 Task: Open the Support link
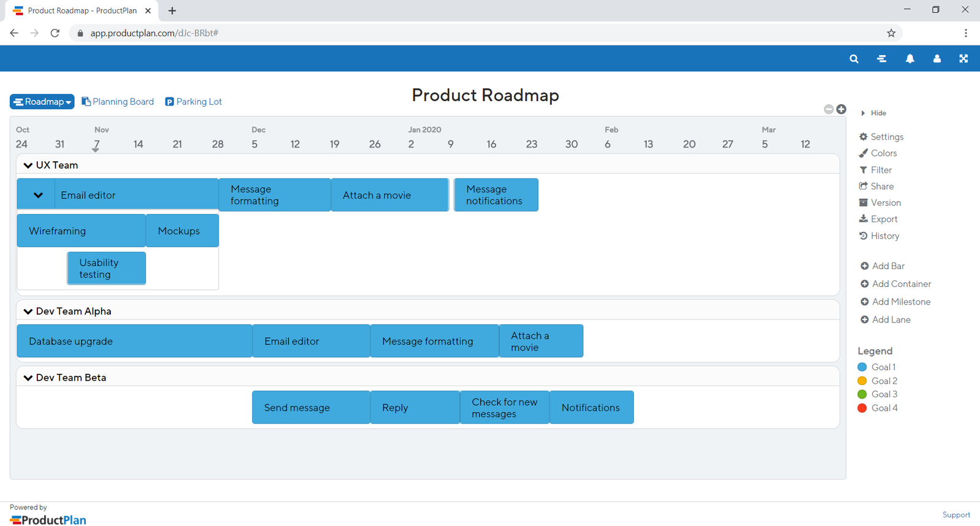coord(956,515)
